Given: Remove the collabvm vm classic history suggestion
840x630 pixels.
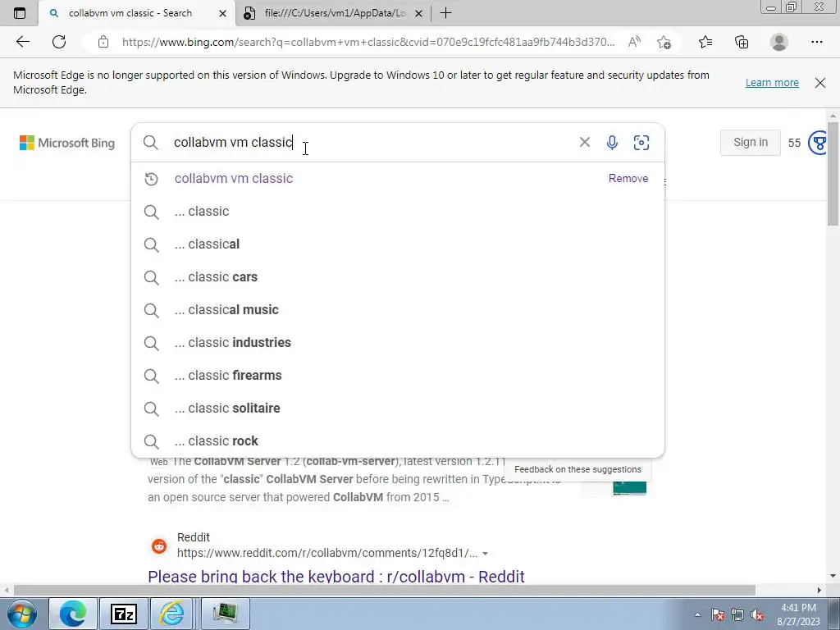Looking at the screenshot, I should (628, 178).
